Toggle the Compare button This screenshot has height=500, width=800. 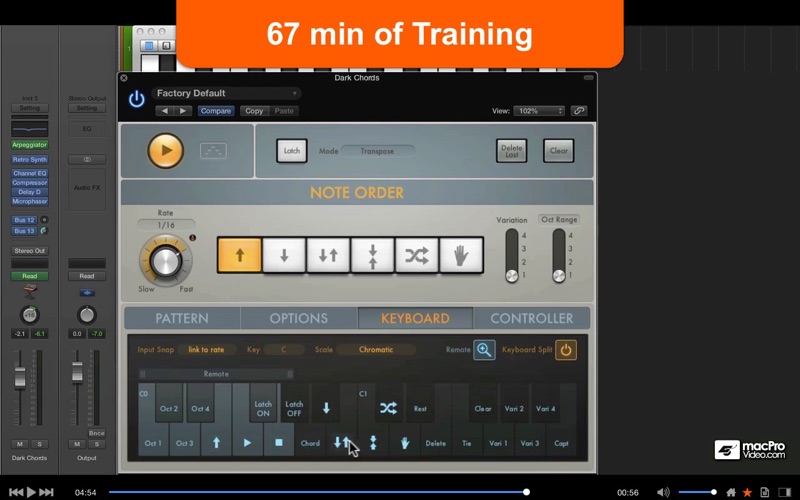215,111
